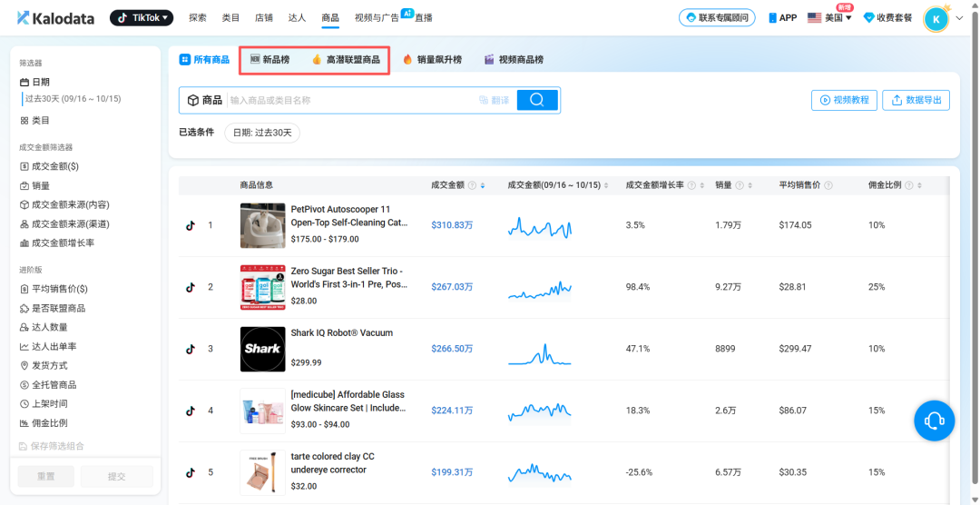
Task: Open the 类目 menu item
Action: click(x=230, y=18)
